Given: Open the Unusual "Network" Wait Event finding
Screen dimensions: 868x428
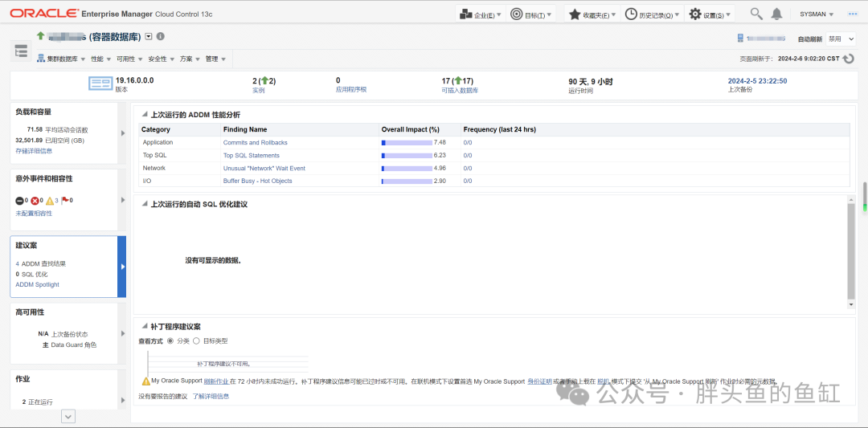Looking at the screenshot, I should (264, 168).
